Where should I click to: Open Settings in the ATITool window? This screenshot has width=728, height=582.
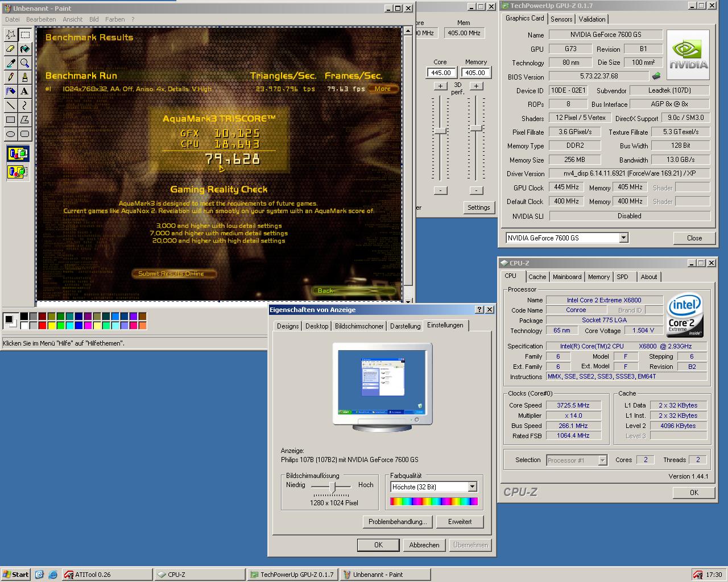tap(478, 207)
